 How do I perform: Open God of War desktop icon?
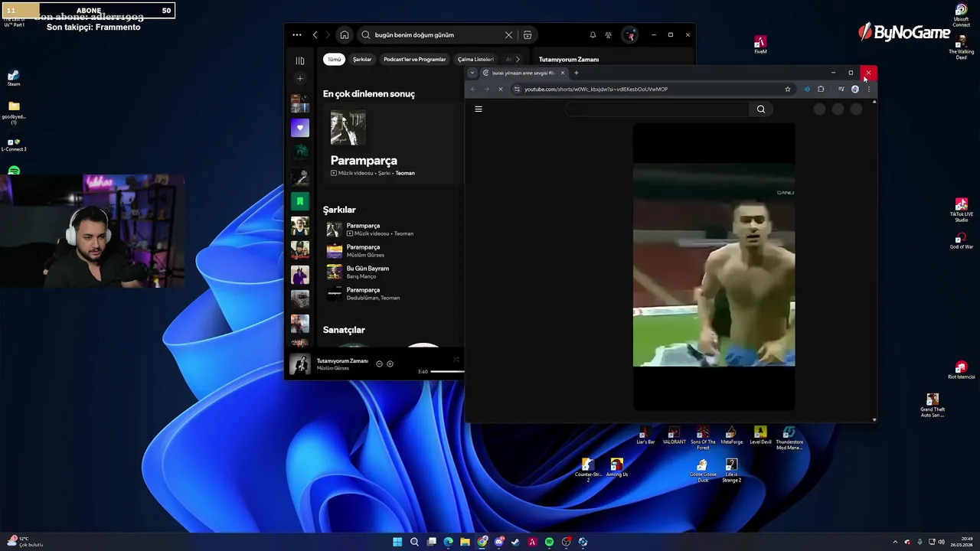[x=962, y=241]
